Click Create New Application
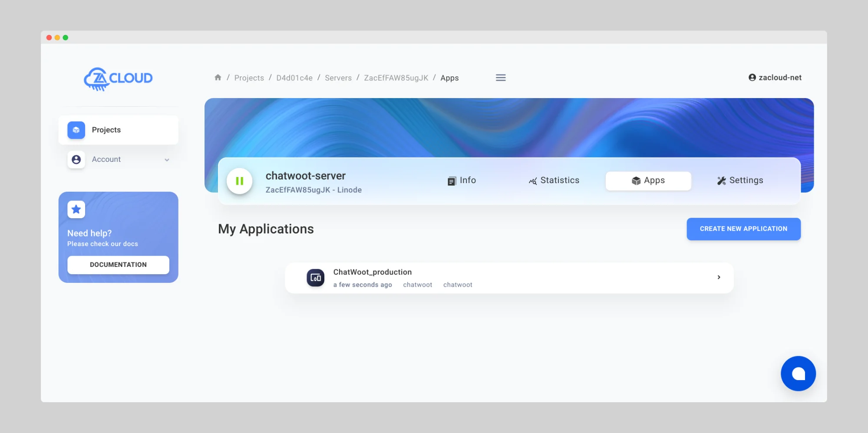The width and height of the screenshot is (868, 433). pyautogui.click(x=743, y=229)
